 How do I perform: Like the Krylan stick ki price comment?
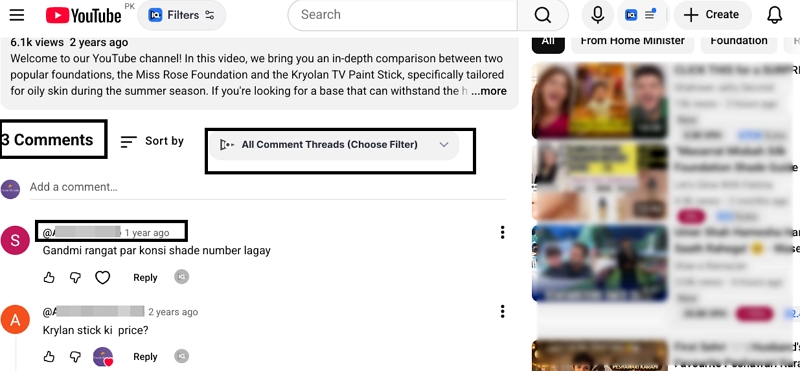[49, 356]
